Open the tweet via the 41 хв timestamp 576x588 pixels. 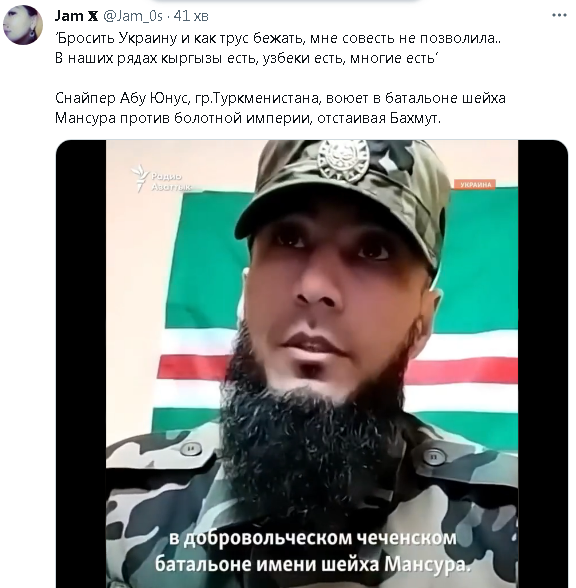pyautogui.click(x=191, y=16)
